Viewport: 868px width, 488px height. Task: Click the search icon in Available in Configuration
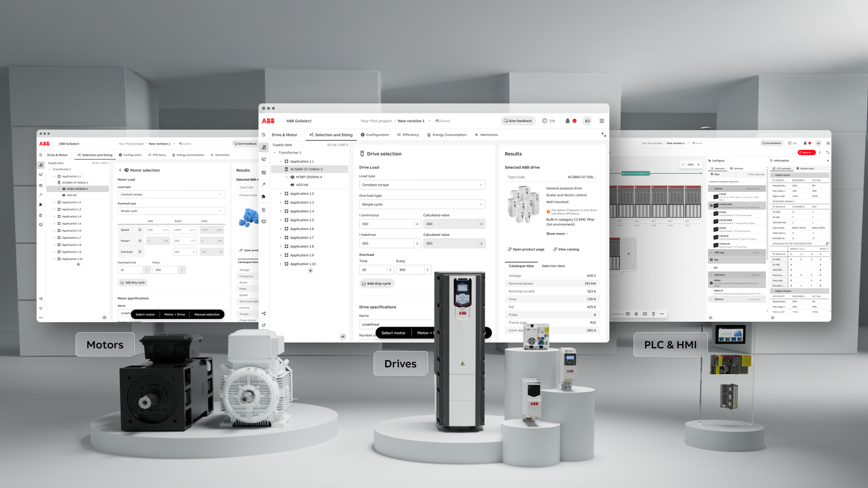[x=827, y=244]
